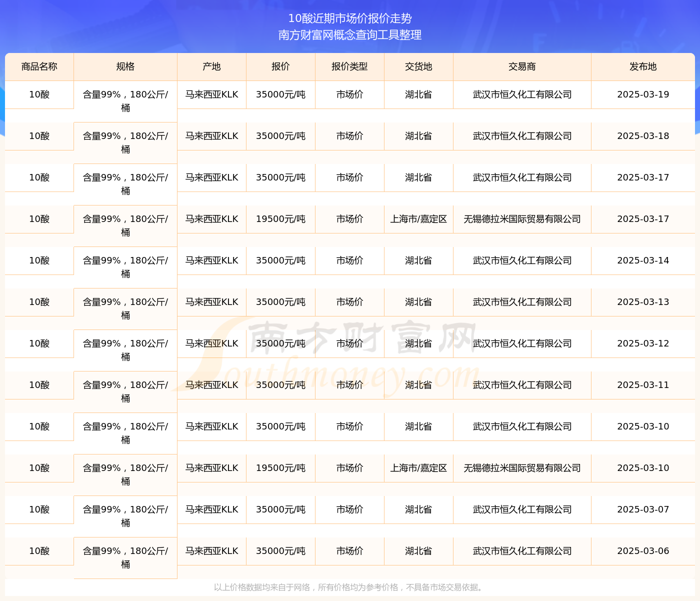Screen dimensions: 700x601
Task: Click 马来西亚KLK in the 2025-03-12 row
Action: pyautogui.click(x=211, y=343)
